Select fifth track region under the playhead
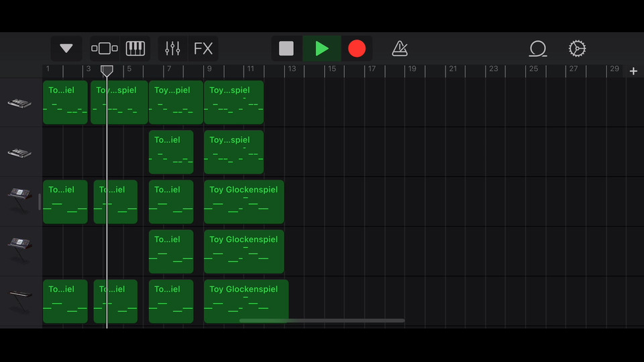 (115, 301)
